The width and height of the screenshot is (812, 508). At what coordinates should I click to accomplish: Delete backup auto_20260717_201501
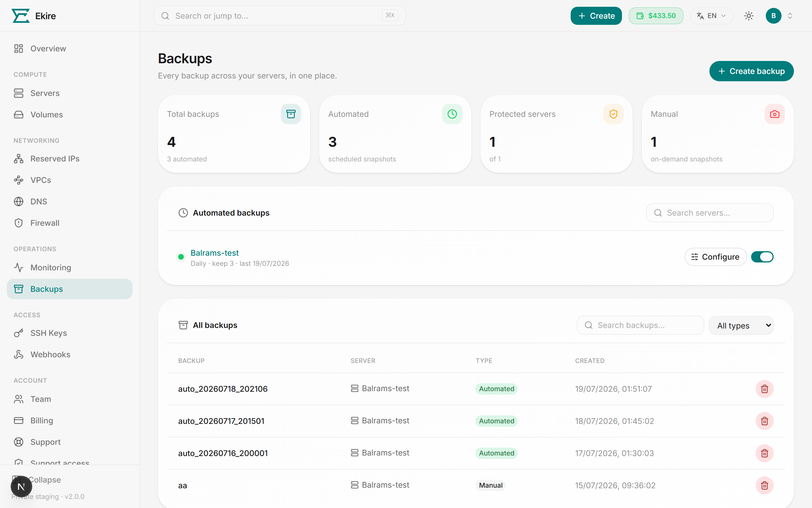point(764,421)
